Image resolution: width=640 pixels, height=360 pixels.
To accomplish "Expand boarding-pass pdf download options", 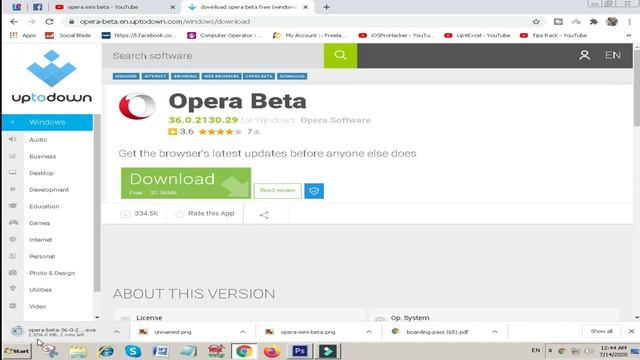I will click(x=495, y=332).
